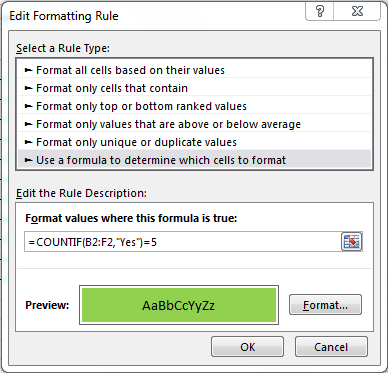388x373 pixels.
Task: Open help with the question mark button
Action: click(319, 12)
